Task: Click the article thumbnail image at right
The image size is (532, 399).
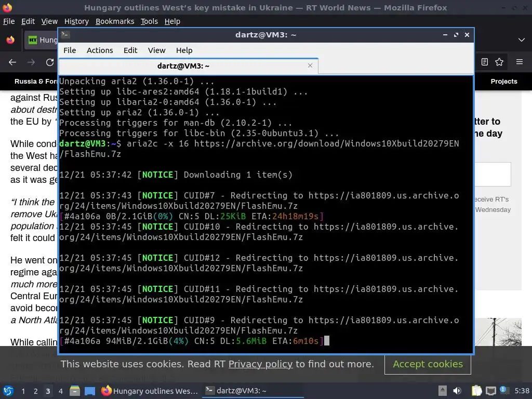Action: click(498, 332)
